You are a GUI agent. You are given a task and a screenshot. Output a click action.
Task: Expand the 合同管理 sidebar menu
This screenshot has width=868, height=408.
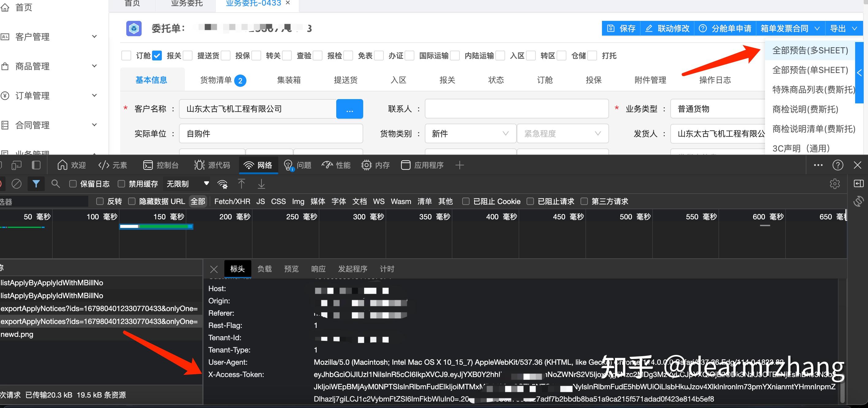pos(95,125)
